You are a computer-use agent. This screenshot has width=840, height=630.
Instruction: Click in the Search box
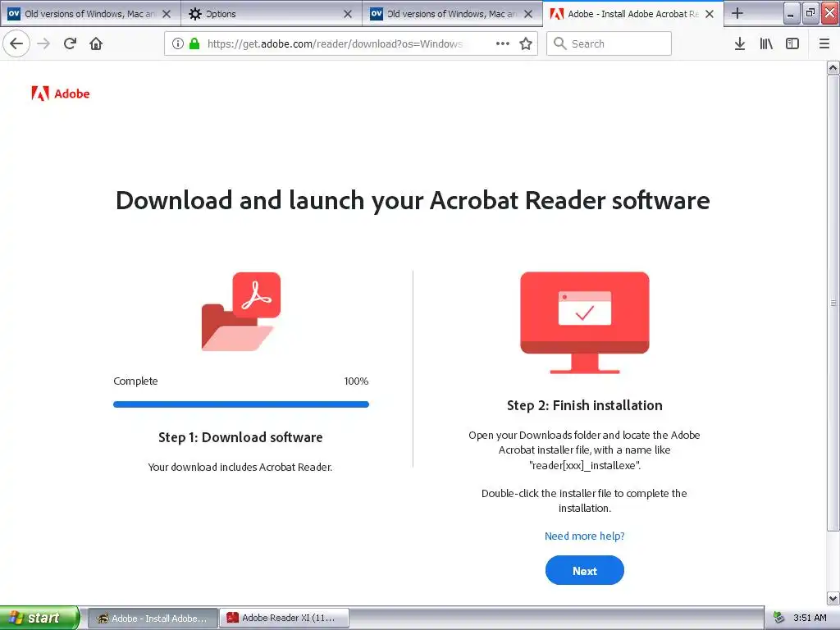[x=609, y=43]
